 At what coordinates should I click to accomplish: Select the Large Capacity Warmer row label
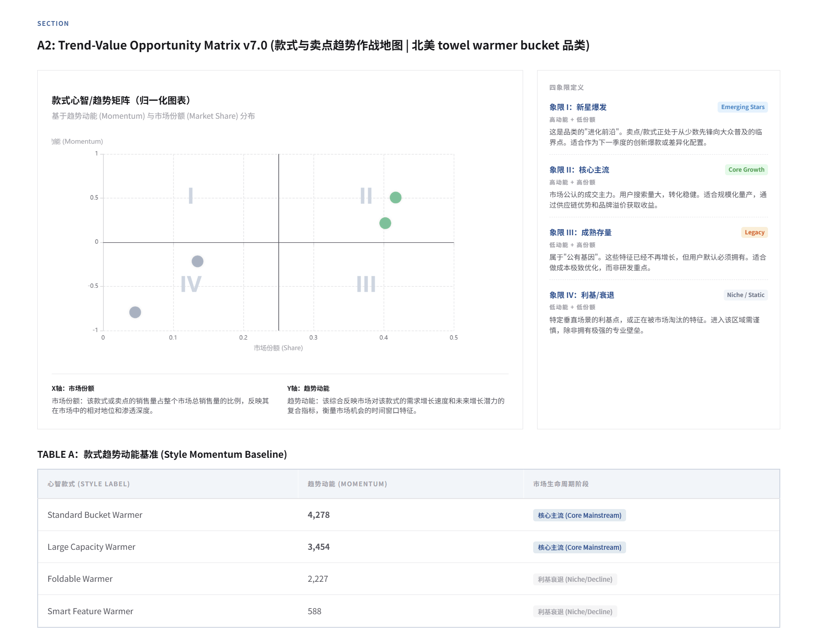point(91,547)
